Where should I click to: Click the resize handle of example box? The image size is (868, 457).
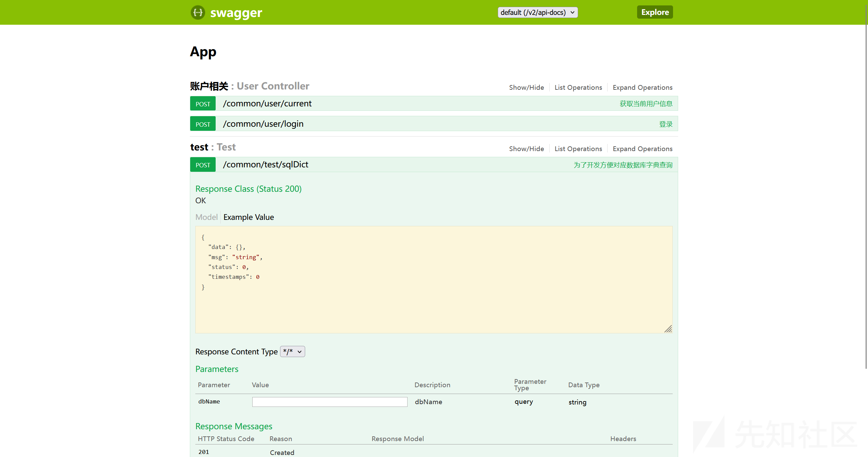668,329
